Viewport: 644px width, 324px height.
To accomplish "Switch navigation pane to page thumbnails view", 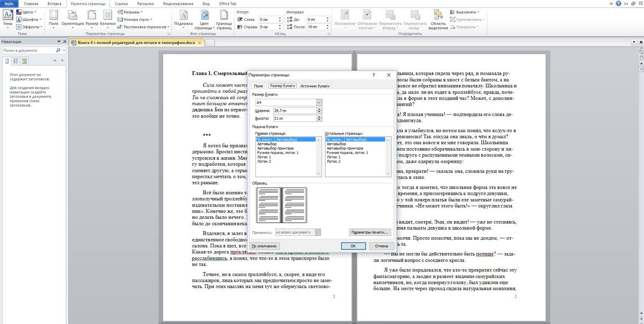I will [x=15, y=61].
